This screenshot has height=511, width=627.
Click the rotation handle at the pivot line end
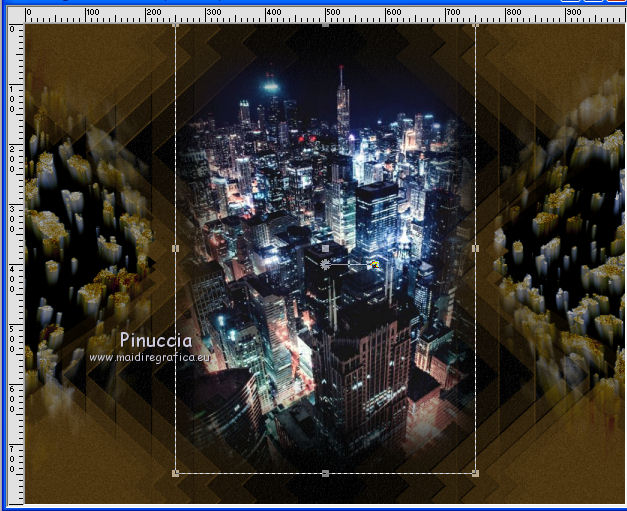[373, 264]
